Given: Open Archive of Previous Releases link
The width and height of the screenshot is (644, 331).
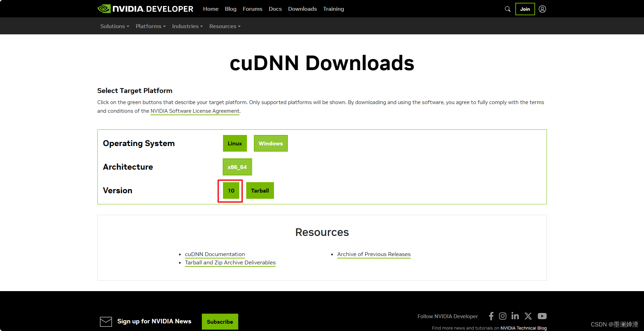Looking at the screenshot, I should [x=374, y=254].
